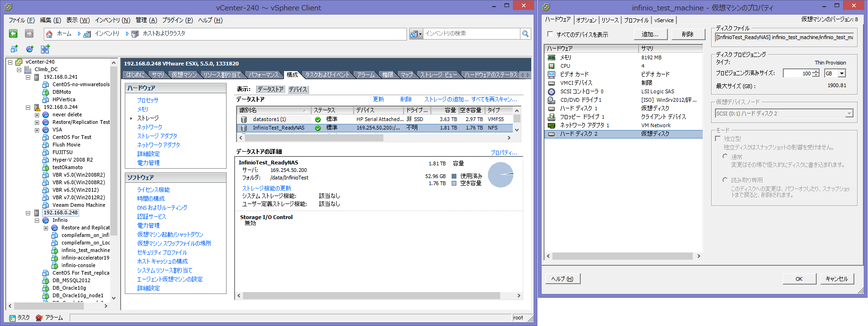The height and width of the screenshot is (326, 868).
Task: Click the Climb_DC datacenter icon
Action: (28, 69)
